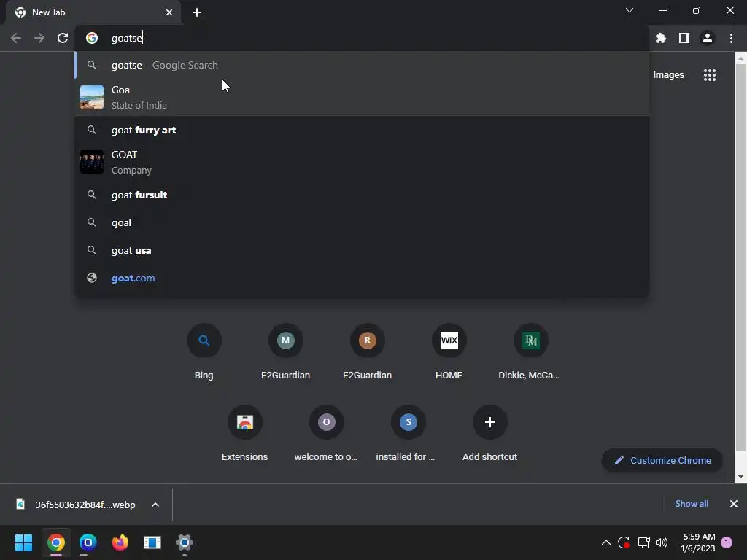Viewport: 747px width, 560px height.
Task: Click the forward navigation arrow
Action: tap(39, 38)
